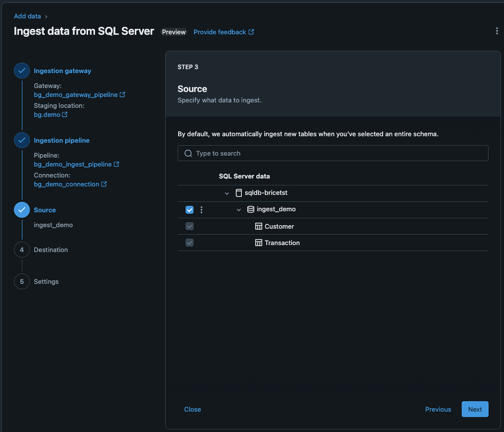Click the completed Ingestion pipeline step checkmark
Image resolution: width=504 pixels, height=432 pixels.
(x=22, y=140)
